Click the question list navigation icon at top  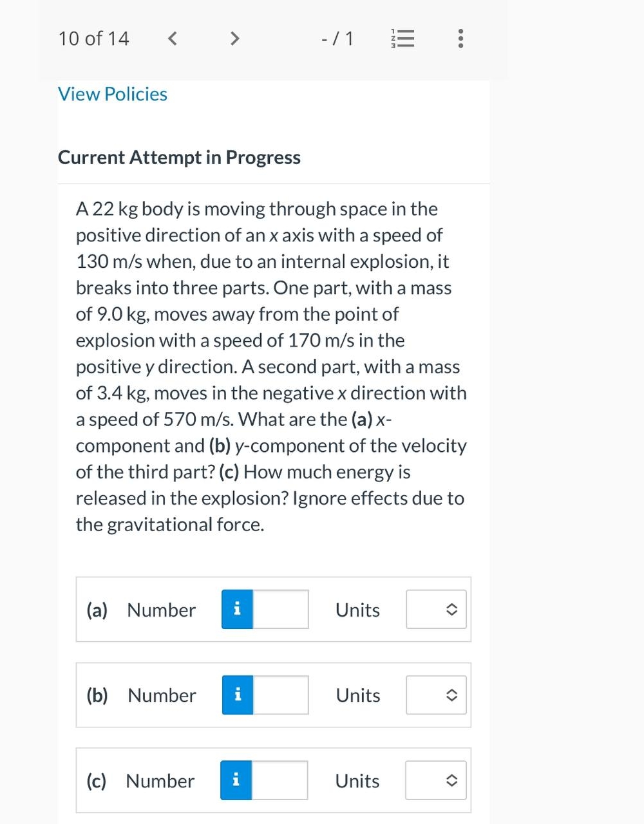click(402, 39)
